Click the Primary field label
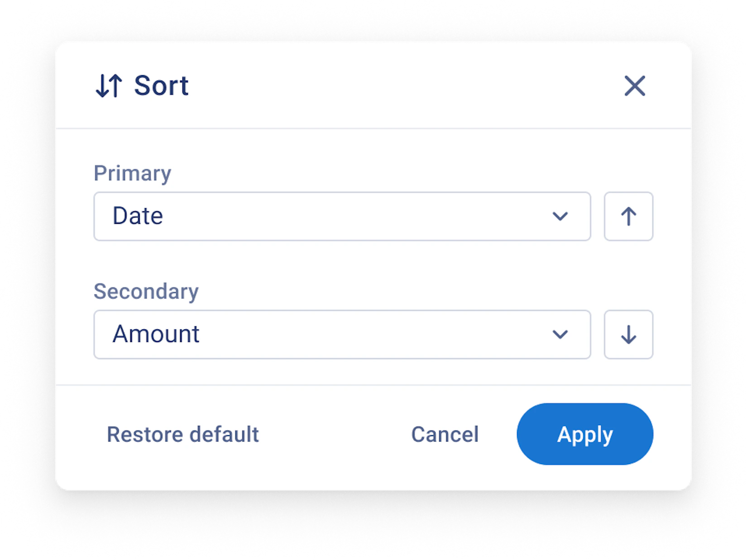 click(132, 173)
